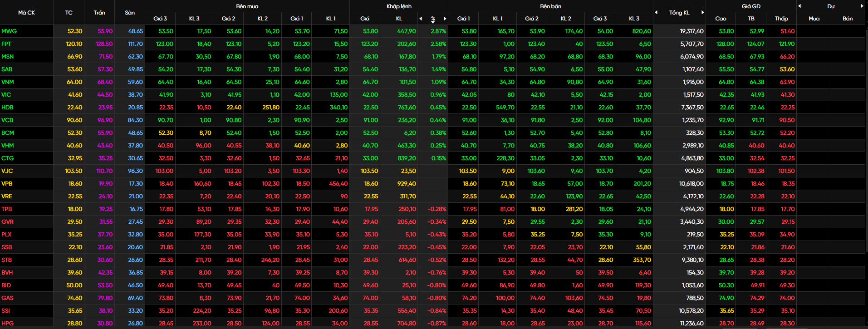Click HDB's best bid volume 340,10

coord(339,108)
